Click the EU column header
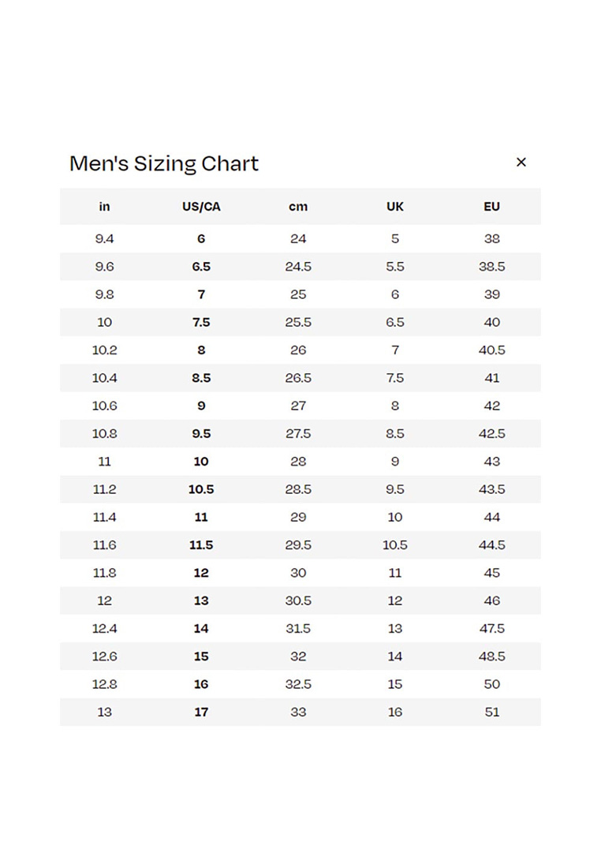The image size is (601, 868). click(491, 207)
